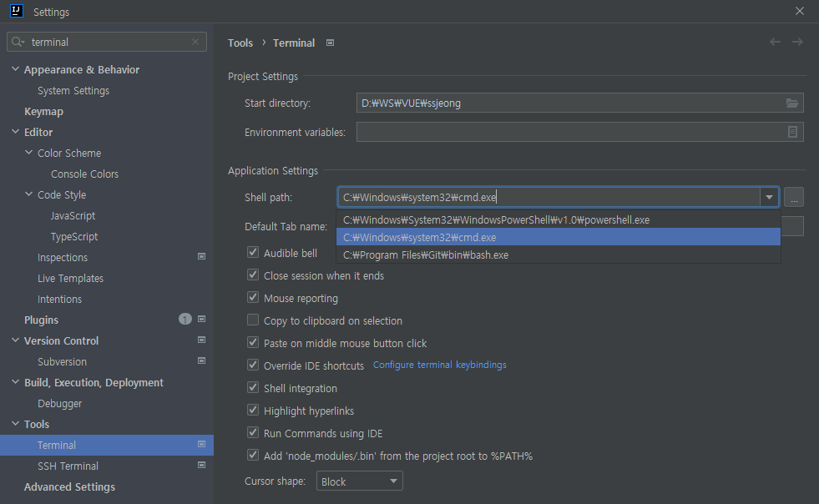Open the Keymap settings page
819x504 pixels.
click(x=44, y=111)
